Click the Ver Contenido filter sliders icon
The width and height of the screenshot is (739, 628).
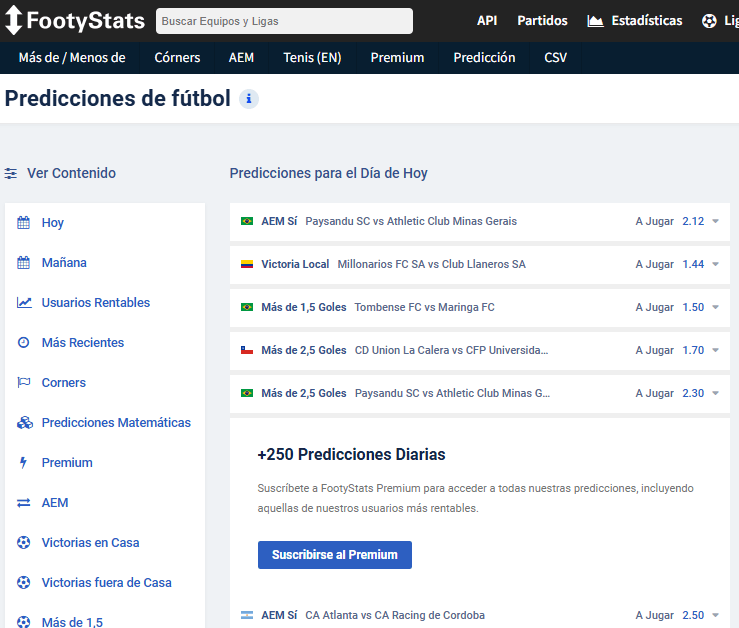11,174
